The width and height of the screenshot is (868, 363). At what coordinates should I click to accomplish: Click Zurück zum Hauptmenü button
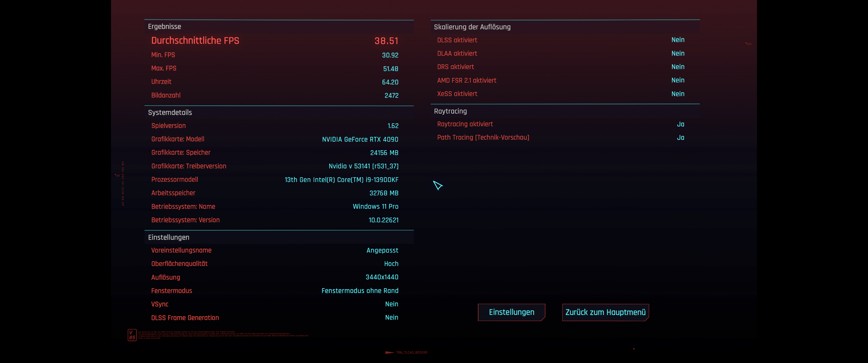coord(605,312)
